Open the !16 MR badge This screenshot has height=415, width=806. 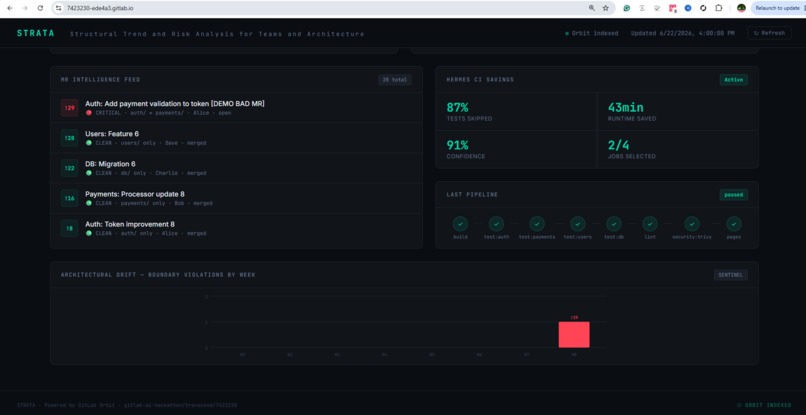(69, 198)
